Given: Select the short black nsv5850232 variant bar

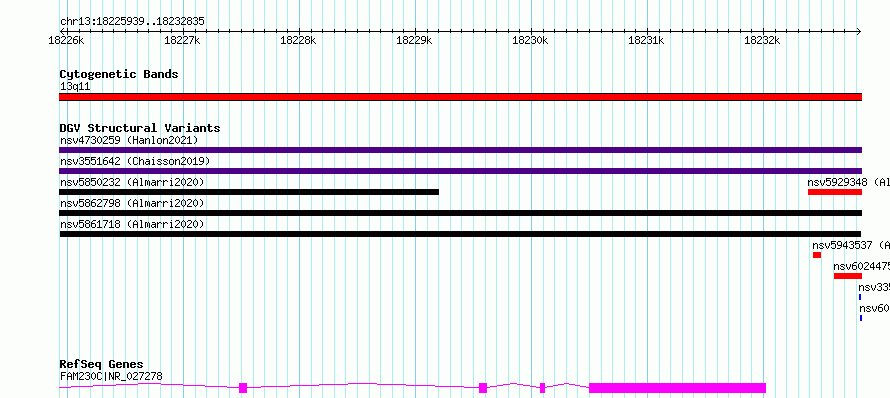Looking at the screenshot, I should [x=249, y=192].
